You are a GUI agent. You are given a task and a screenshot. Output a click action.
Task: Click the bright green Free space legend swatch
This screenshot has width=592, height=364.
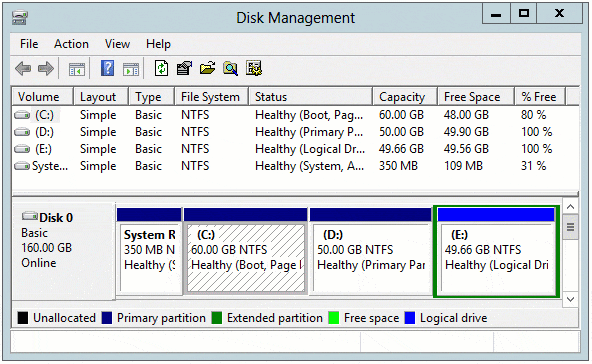pos(334,318)
